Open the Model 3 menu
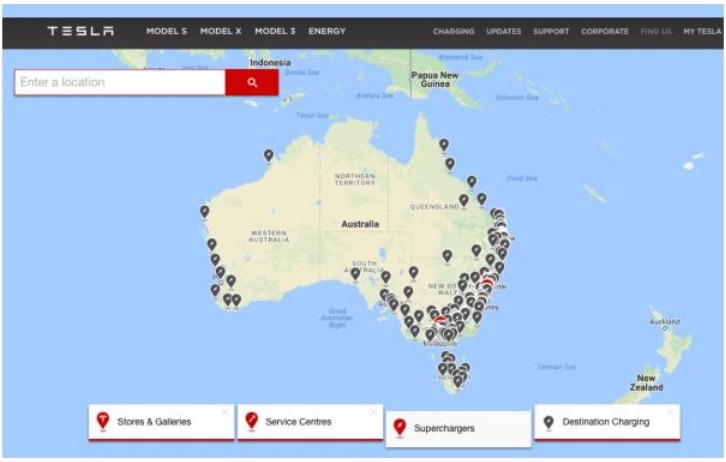Image resolution: width=726 pixels, height=462 pixels. (x=275, y=31)
